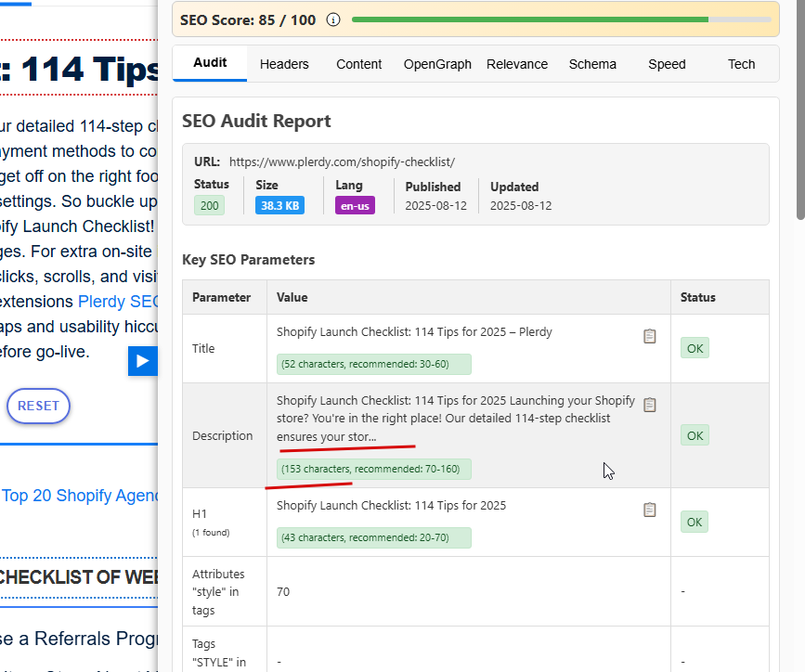Click the Key SEO Parameters heading
The height and width of the screenshot is (672, 805).
(x=249, y=260)
